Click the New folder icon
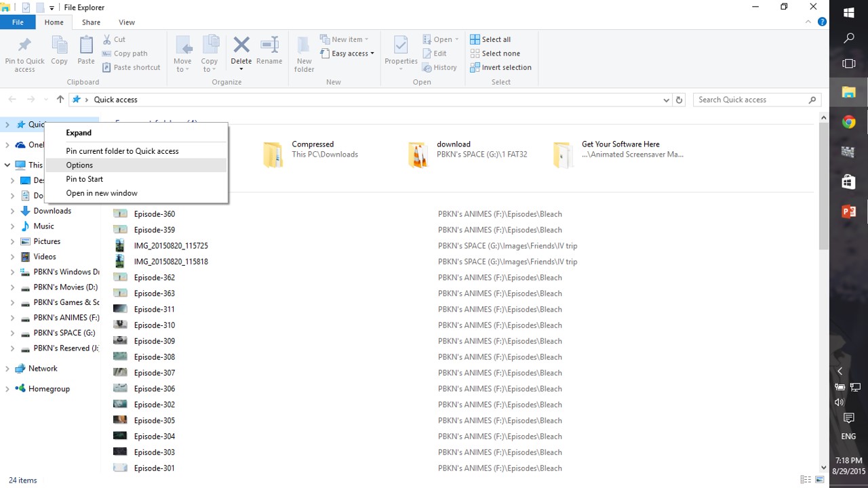Screen dimensions: 868x488 pos(304,46)
